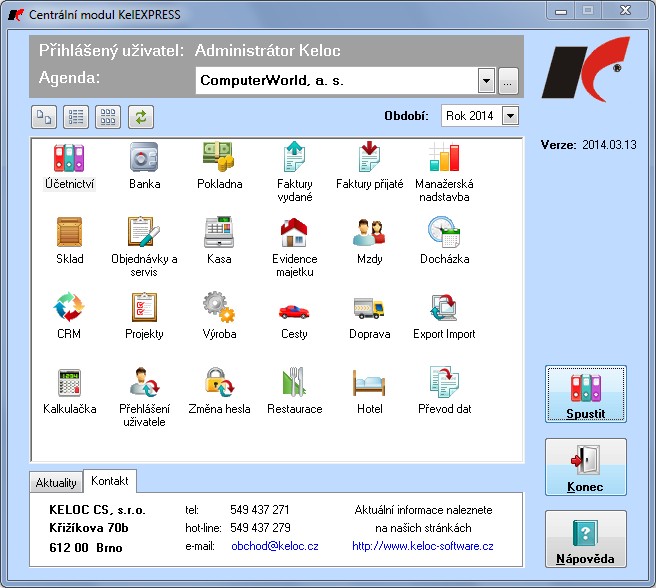656x588 pixels.
Task: Switch to large icons view button
Action: pos(44,117)
